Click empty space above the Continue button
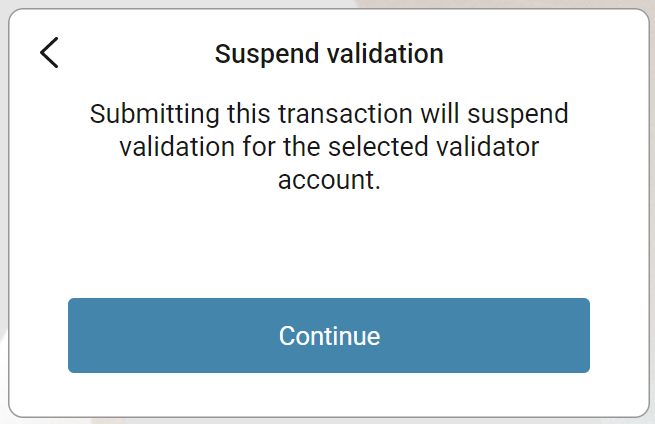Screen dimensions: 655x424 coord(329,246)
